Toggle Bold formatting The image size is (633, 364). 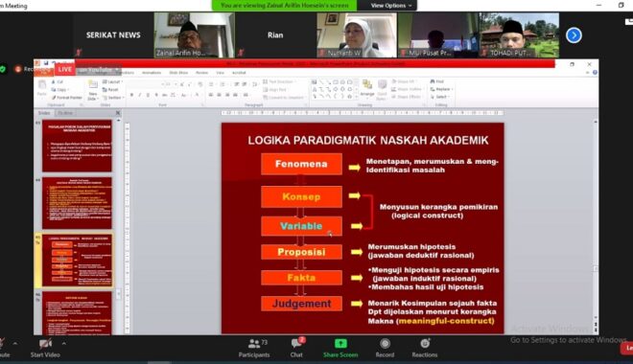131,95
